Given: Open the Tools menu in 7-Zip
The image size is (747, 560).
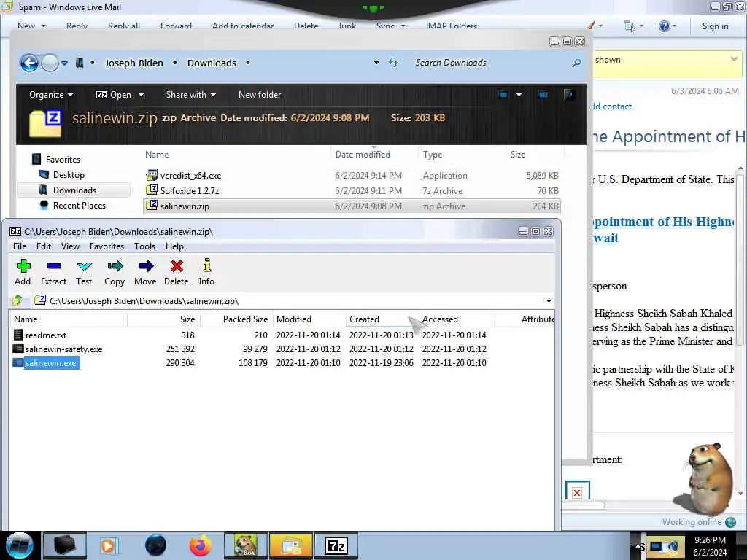Looking at the screenshot, I should (145, 246).
